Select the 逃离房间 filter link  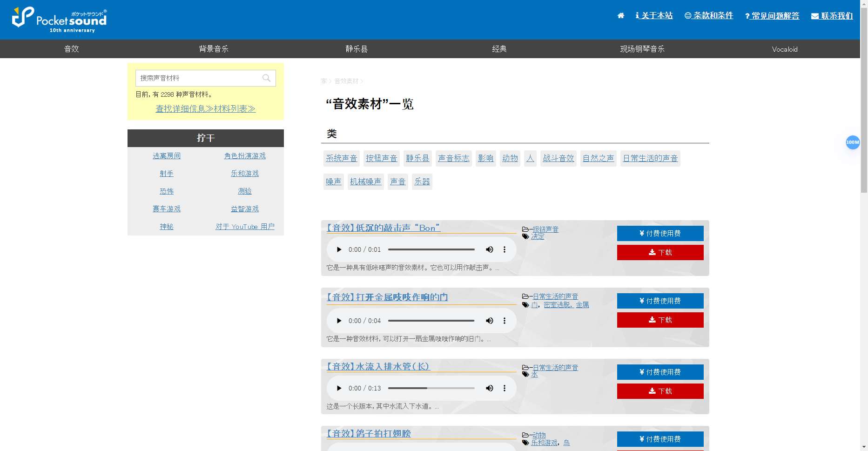tap(167, 156)
